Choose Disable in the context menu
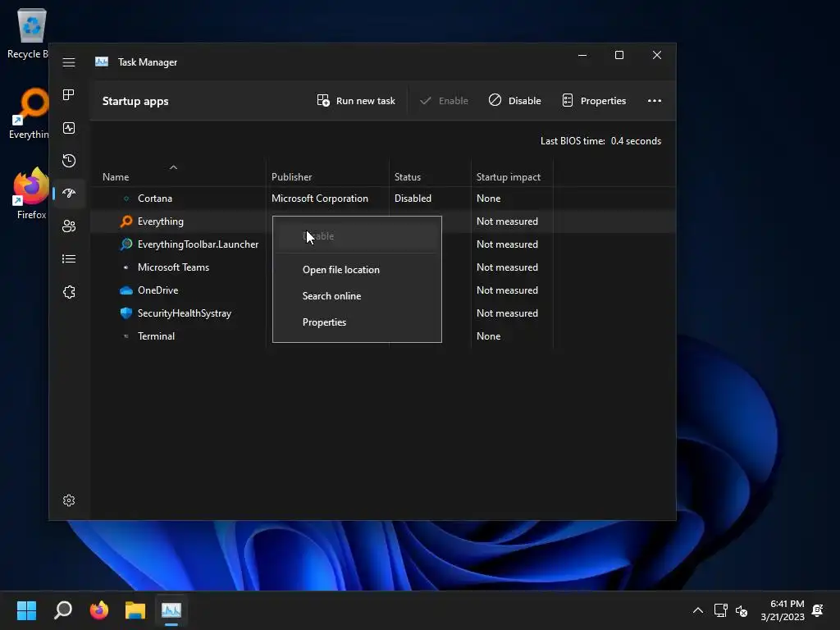Image resolution: width=840 pixels, height=630 pixels. pyautogui.click(x=357, y=236)
